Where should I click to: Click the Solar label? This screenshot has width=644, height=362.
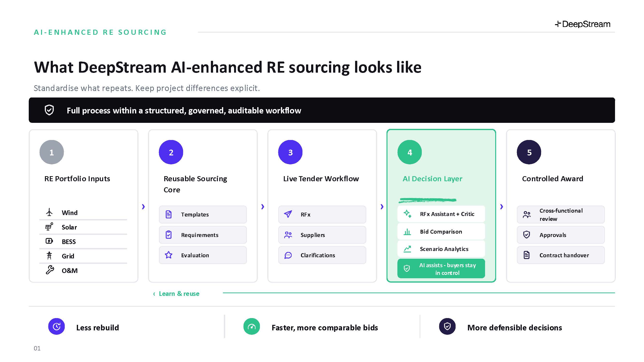(x=69, y=227)
